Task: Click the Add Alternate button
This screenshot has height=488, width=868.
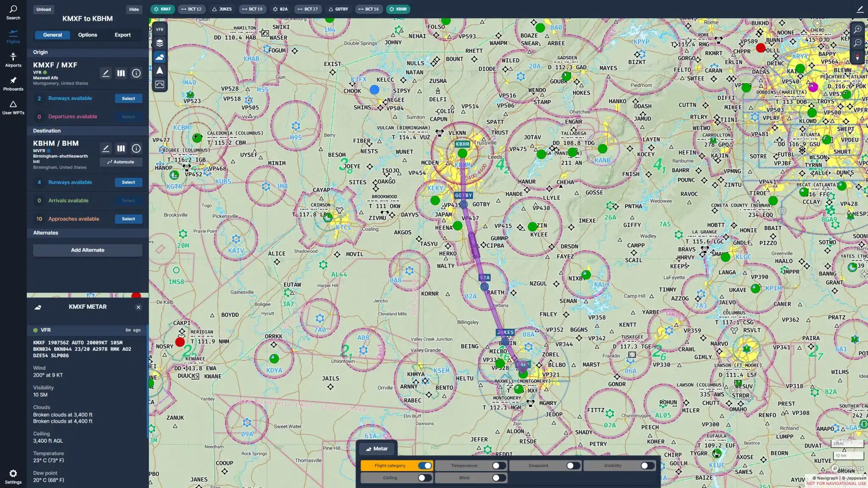Action: coord(87,250)
